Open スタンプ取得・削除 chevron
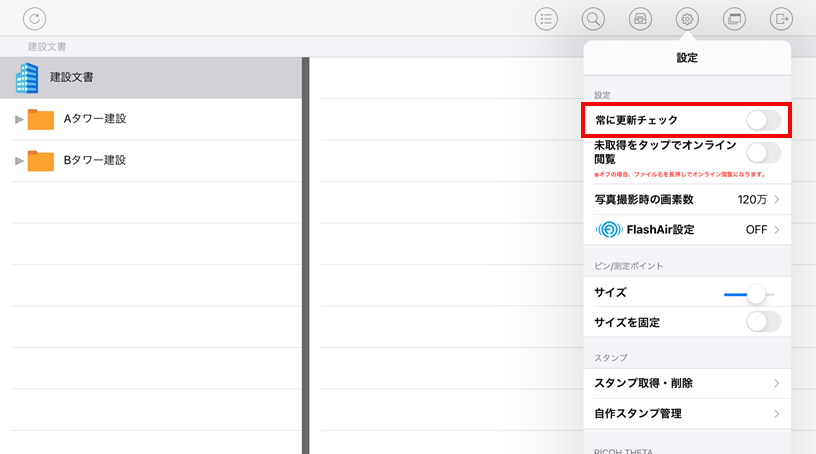816x454 pixels. tap(776, 383)
